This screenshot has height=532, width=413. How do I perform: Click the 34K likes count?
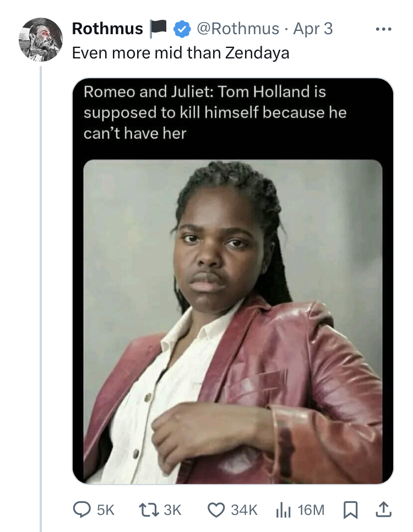pyautogui.click(x=244, y=510)
